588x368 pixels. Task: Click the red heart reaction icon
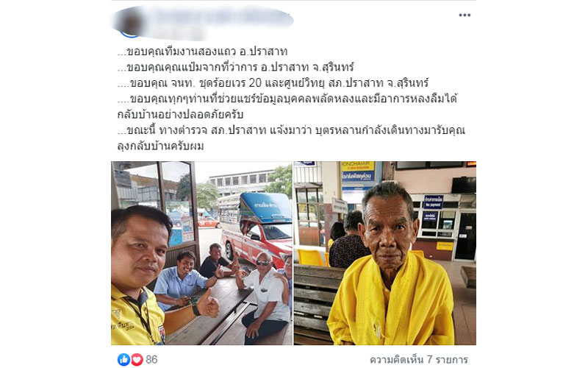(x=137, y=359)
